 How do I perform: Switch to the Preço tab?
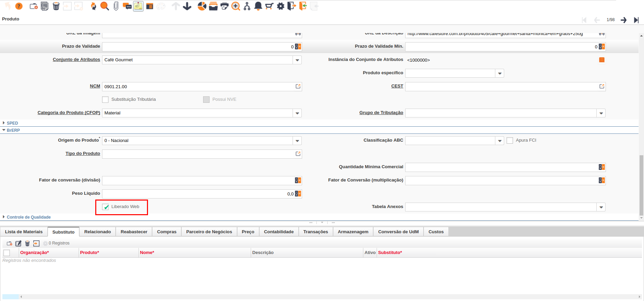click(248, 232)
